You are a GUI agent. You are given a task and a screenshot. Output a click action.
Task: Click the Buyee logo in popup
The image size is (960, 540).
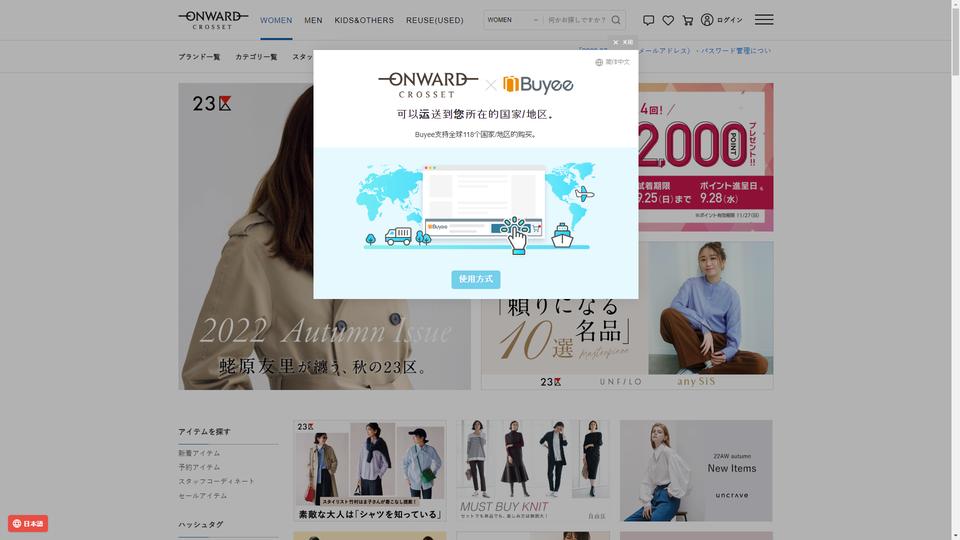click(538, 84)
